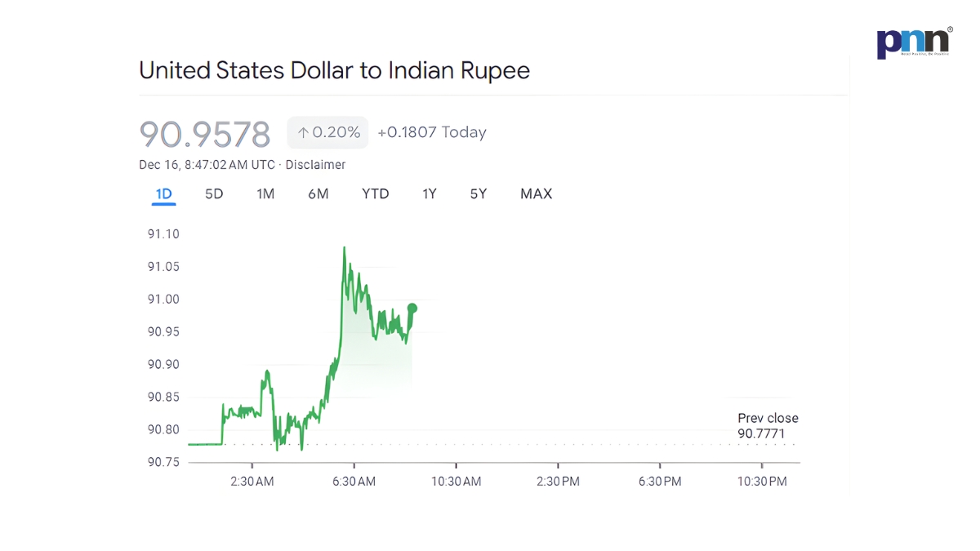Click the 91.10 y-axis label
The image size is (980, 551).
coord(163,234)
